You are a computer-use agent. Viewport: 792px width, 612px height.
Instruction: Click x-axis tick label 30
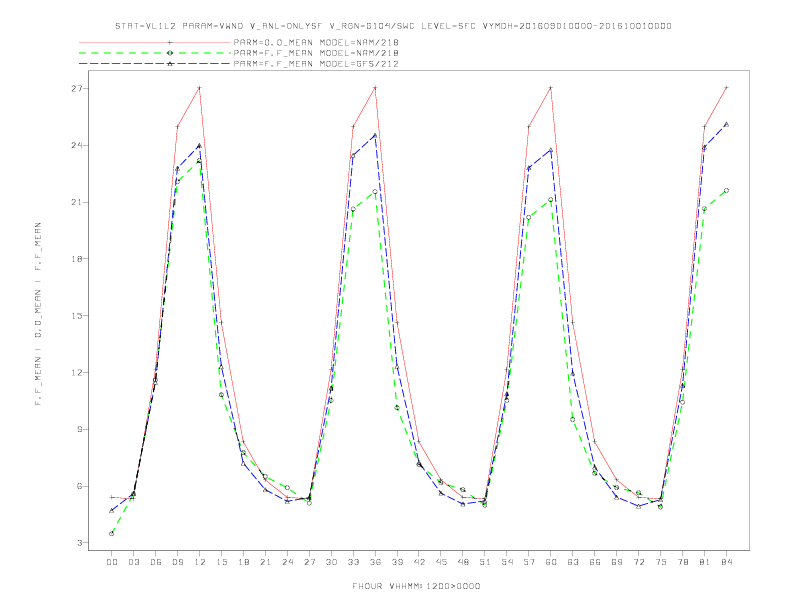pyautogui.click(x=331, y=562)
